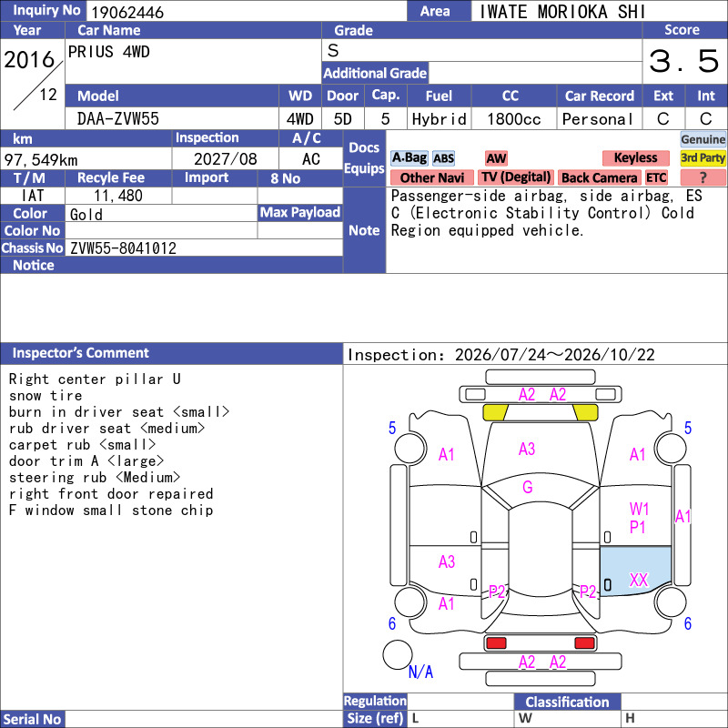
Task: Select the Back Camera badge
Action: tap(599, 177)
